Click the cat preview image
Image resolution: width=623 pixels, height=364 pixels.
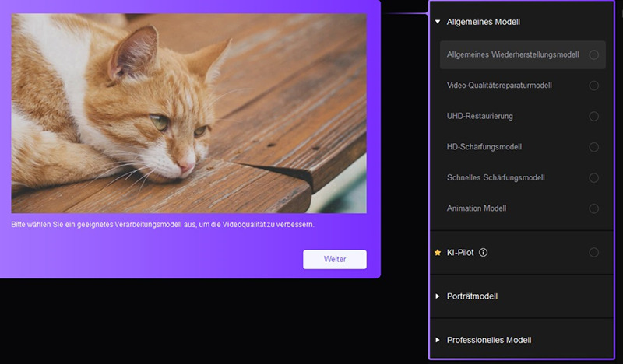click(x=188, y=113)
